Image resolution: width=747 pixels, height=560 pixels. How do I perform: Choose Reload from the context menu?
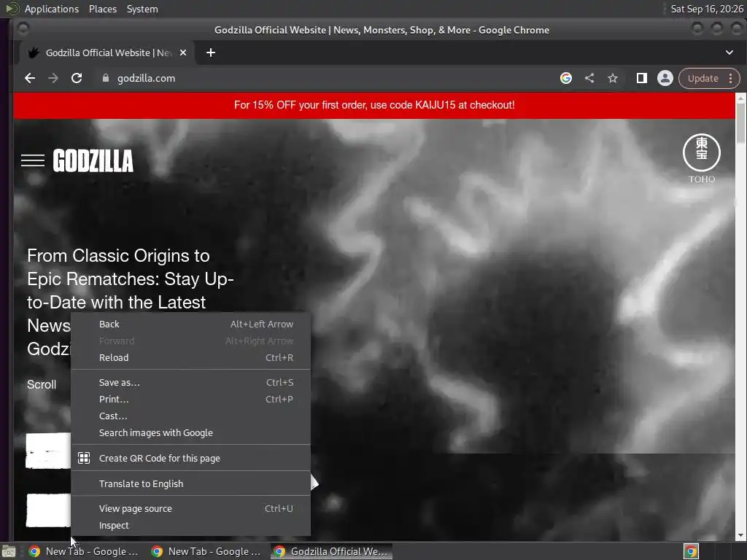click(x=190, y=357)
